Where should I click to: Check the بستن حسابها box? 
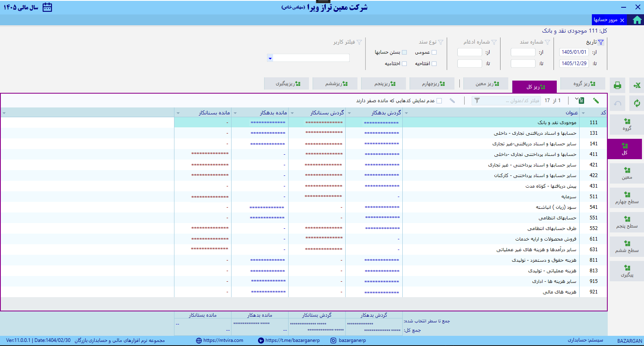tap(404, 52)
